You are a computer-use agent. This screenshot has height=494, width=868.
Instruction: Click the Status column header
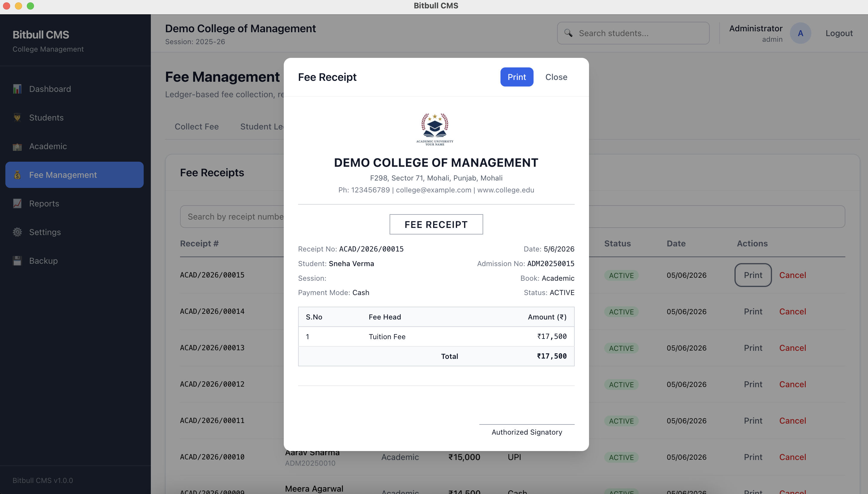pyautogui.click(x=617, y=243)
